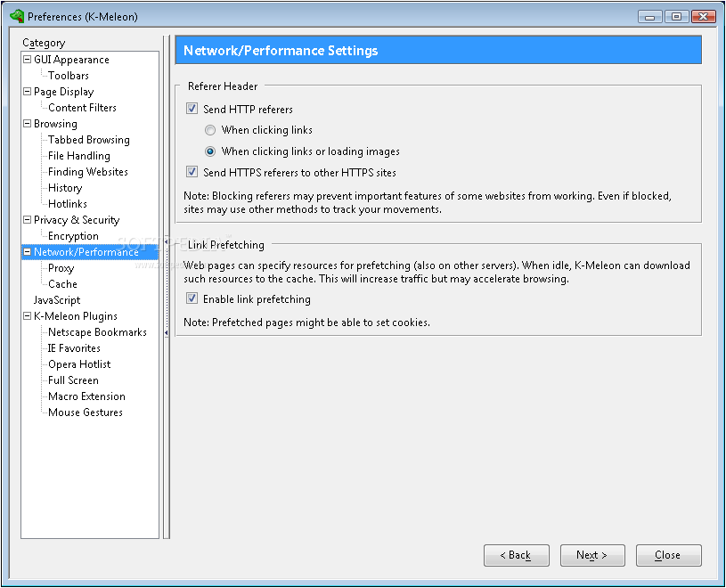Select When clicking links radio option
This screenshot has width=726, height=588.
(x=210, y=130)
